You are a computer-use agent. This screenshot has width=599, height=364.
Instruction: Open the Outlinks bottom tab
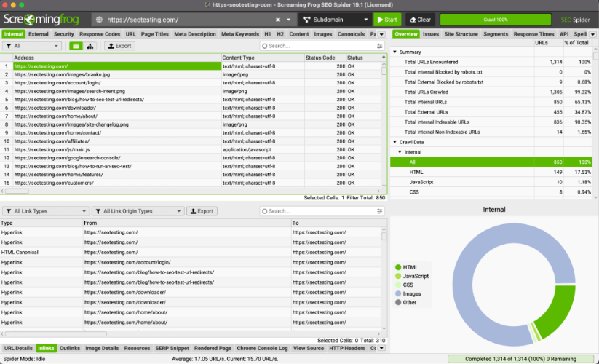click(70, 348)
